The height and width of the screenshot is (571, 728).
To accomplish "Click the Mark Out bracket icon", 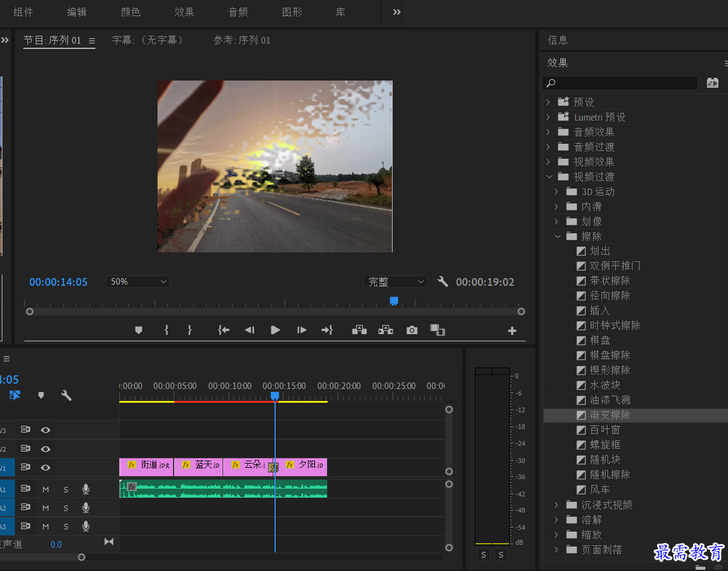I will click(190, 330).
